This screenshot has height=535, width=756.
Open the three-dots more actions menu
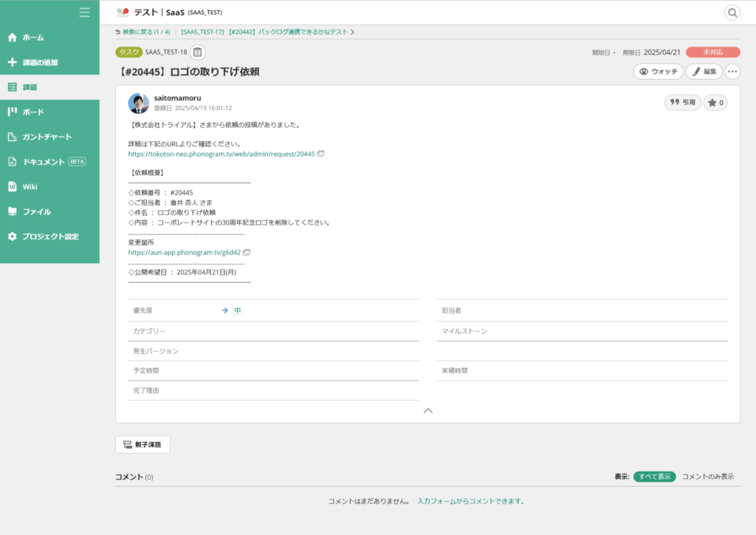pyautogui.click(x=732, y=72)
